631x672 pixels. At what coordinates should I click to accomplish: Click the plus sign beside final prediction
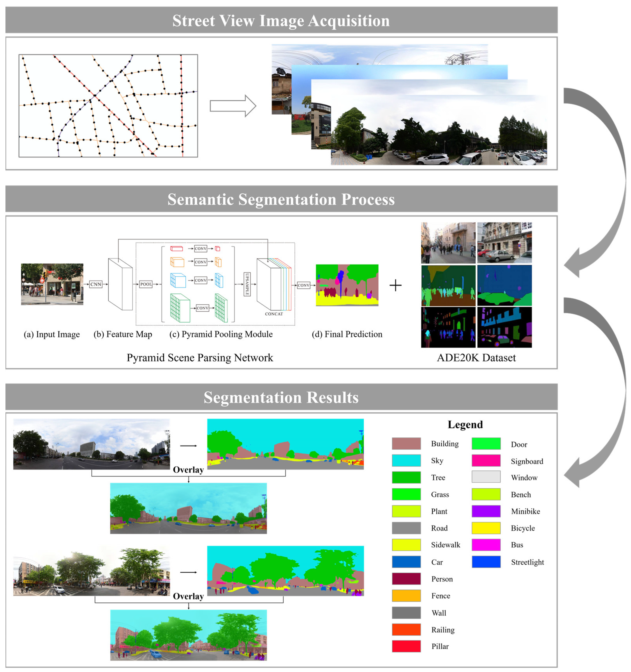tap(395, 286)
